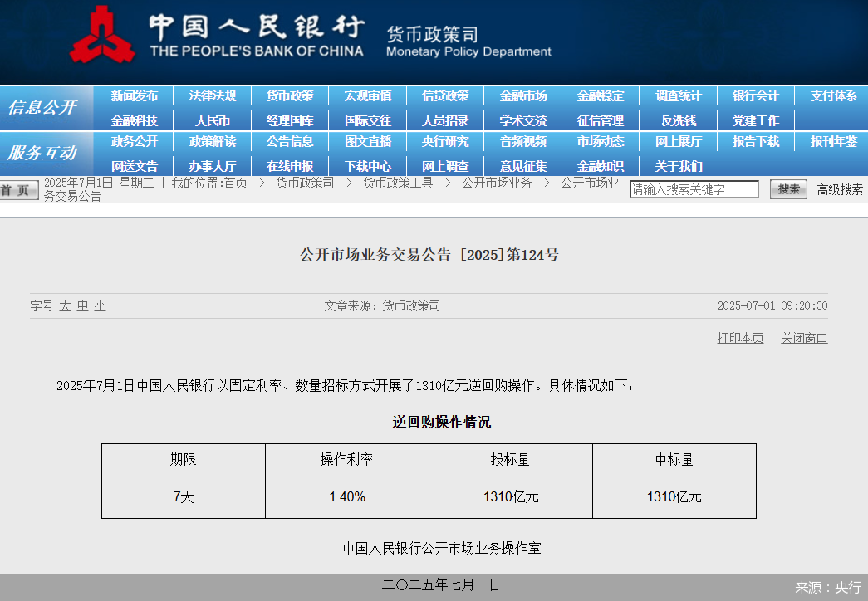Select 银行会计 menu entry
The height and width of the screenshot is (601, 868).
click(x=756, y=95)
